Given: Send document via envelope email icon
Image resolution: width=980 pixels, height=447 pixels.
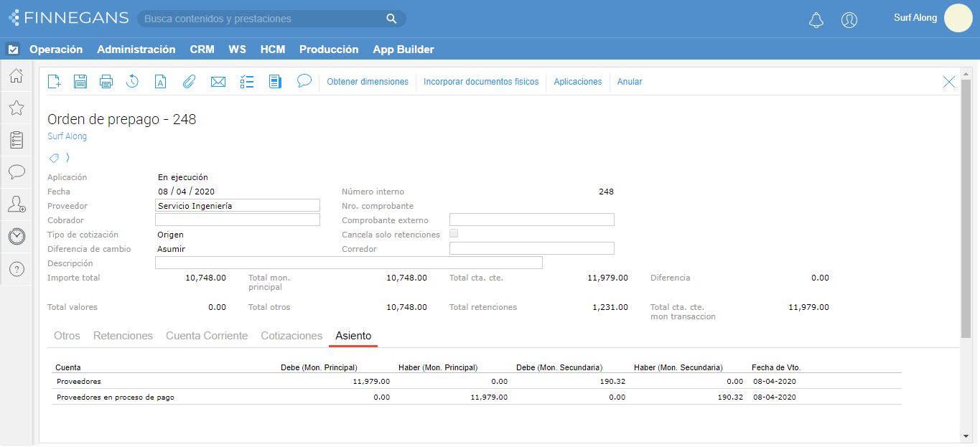Looking at the screenshot, I should click(x=218, y=82).
